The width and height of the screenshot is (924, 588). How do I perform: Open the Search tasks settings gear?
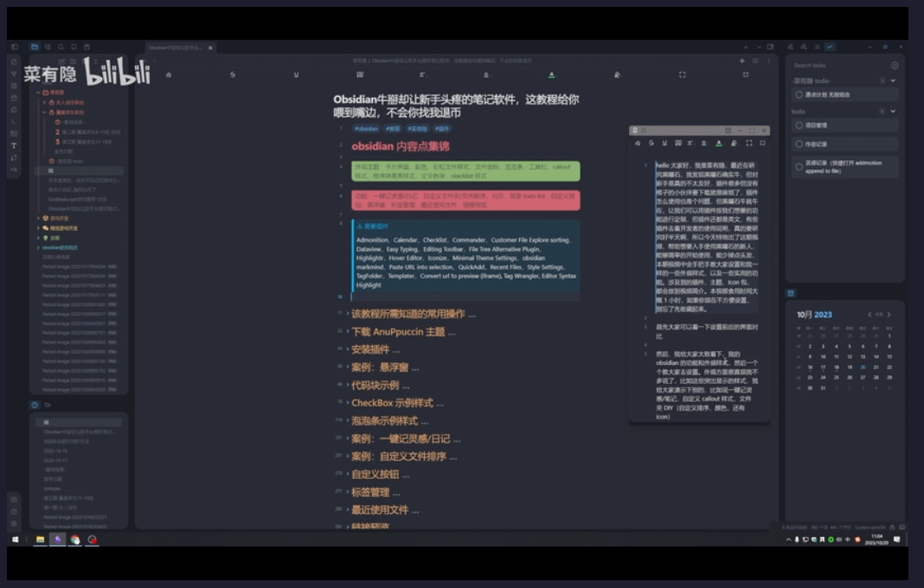click(895, 66)
